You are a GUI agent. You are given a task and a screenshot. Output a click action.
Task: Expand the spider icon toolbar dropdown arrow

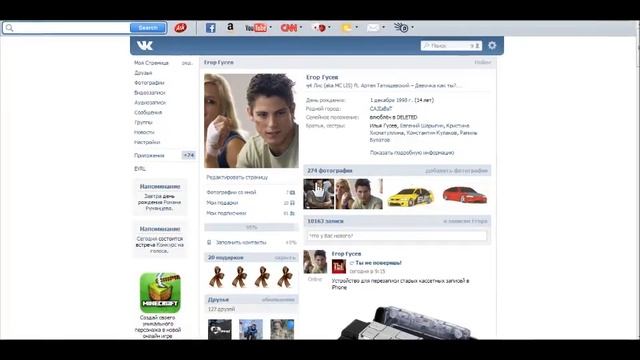[x=413, y=27]
